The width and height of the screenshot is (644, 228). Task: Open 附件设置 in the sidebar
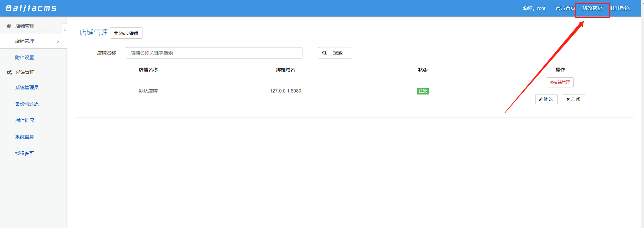tap(25, 58)
